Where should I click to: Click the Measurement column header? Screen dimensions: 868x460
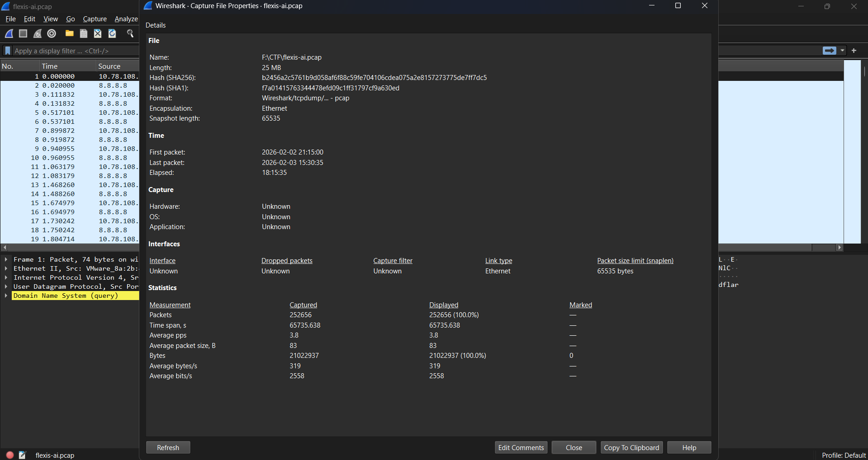click(170, 305)
